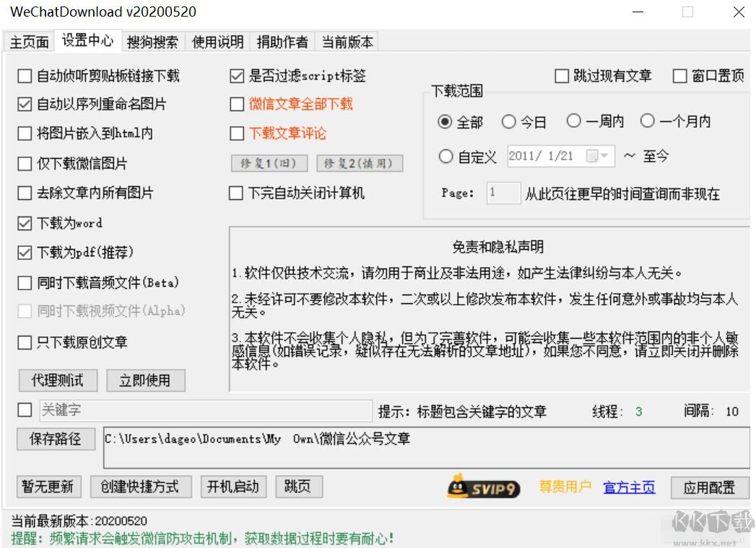Uncheck 下载为word option

[x=24, y=222]
